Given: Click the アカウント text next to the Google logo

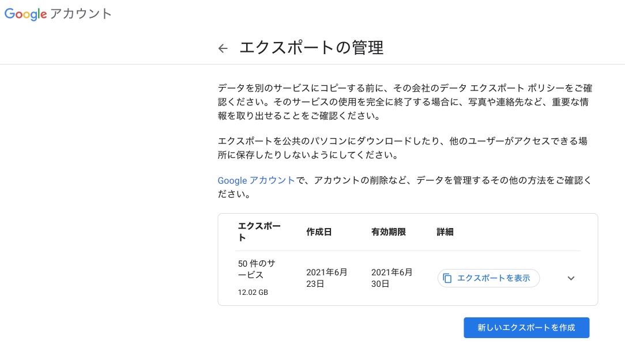Looking at the screenshot, I should tap(81, 14).
